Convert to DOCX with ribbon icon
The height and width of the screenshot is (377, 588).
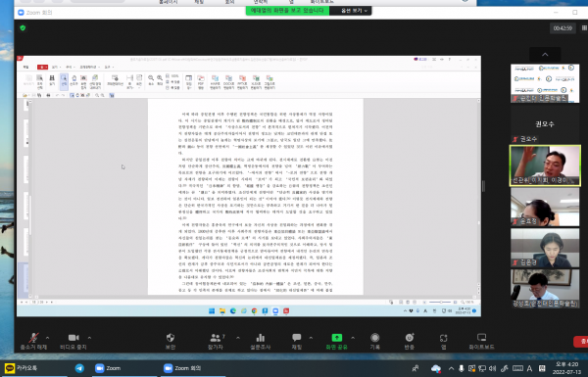[x=228, y=82]
